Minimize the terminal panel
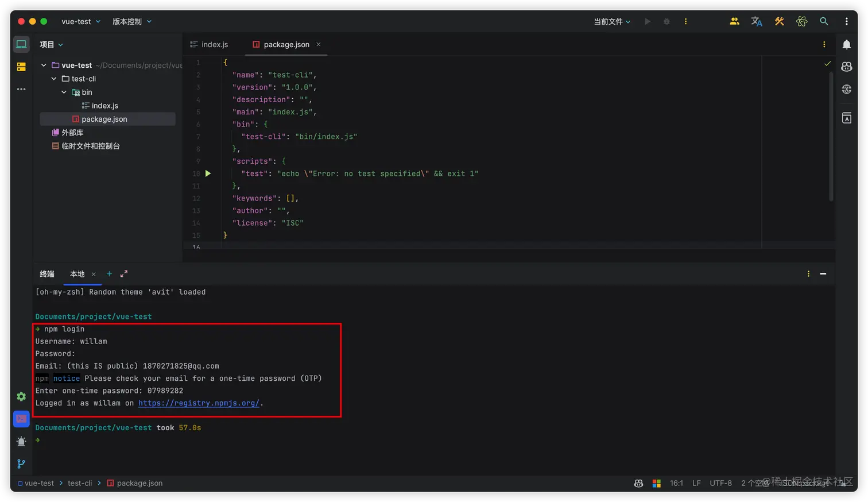868x502 pixels. click(x=823, y=274)
